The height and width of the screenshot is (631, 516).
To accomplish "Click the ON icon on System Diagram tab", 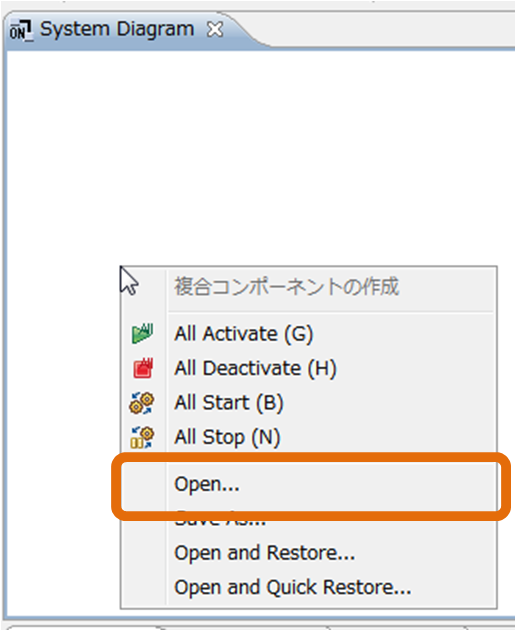I will [x=21, y=30].
